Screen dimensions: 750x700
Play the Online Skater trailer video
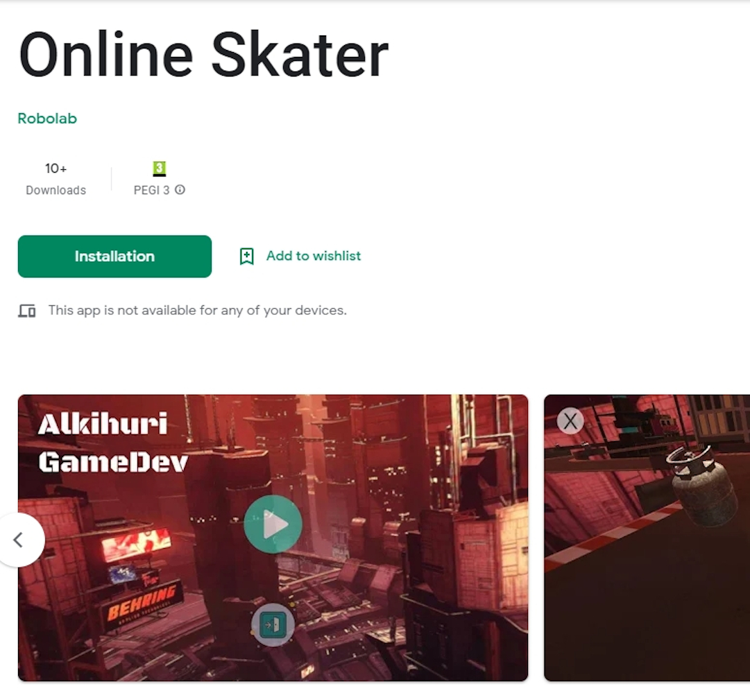tap(273, 524)
